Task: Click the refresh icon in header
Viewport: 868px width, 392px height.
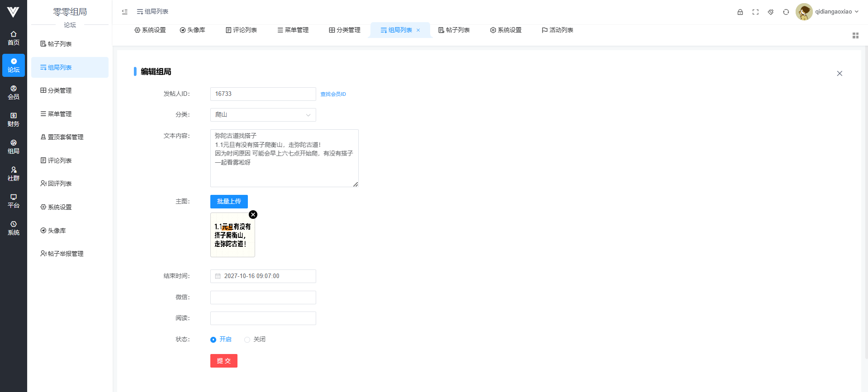Action: pos(786,12)
